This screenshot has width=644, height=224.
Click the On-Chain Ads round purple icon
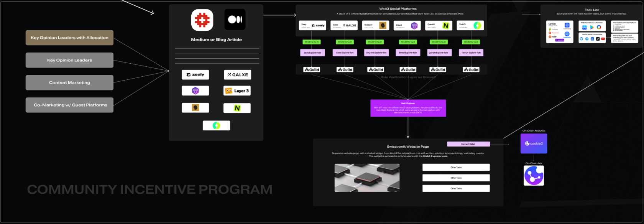pos(534,176)
